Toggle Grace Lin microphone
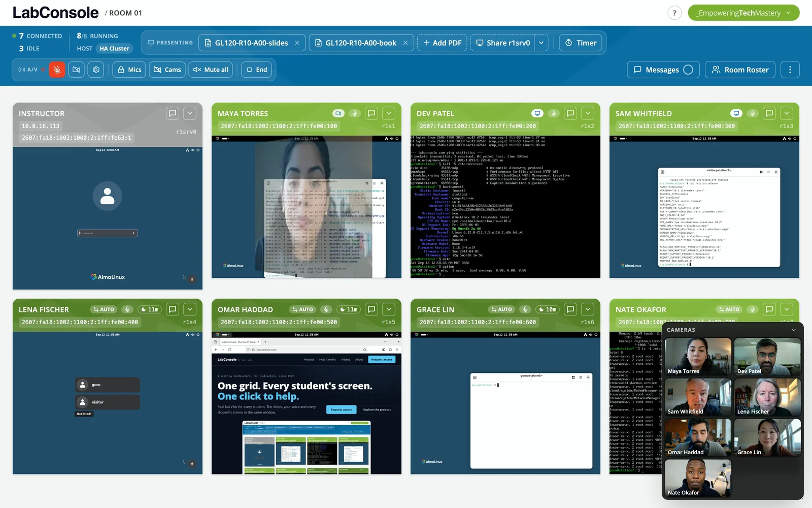The width and height of the screenshot is (812, 508). point(525,309)
